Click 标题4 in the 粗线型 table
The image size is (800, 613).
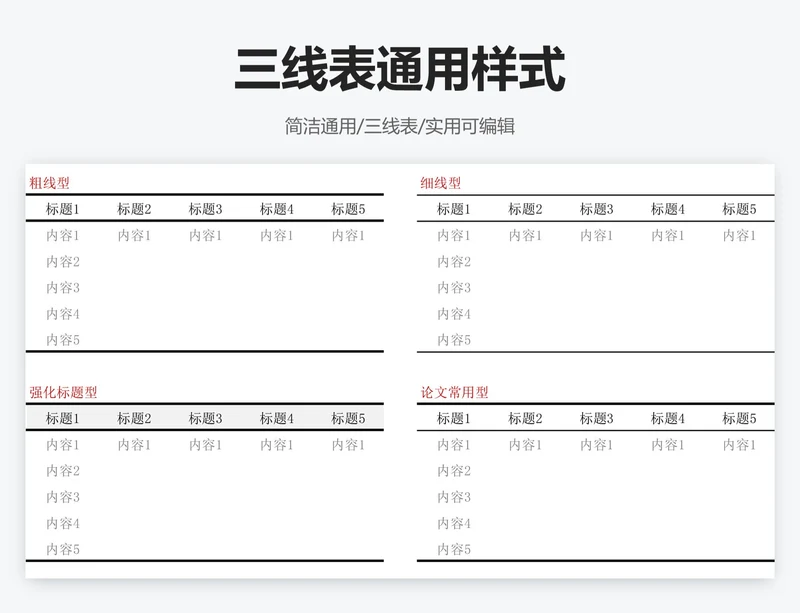click(277, 209)
